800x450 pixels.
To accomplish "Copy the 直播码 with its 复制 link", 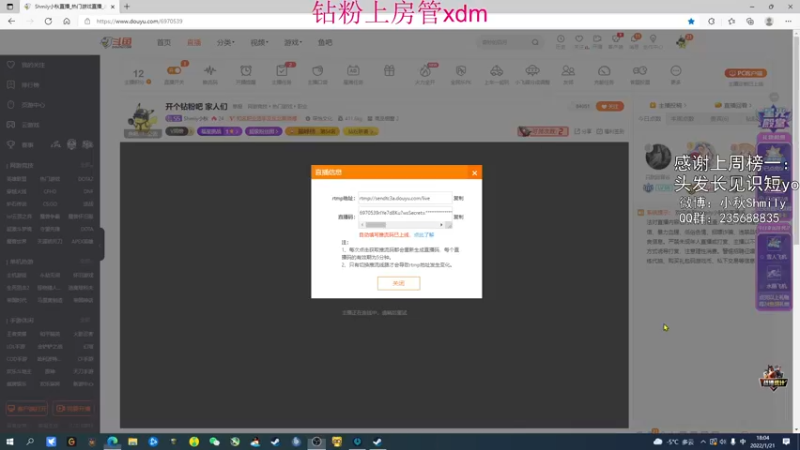I will 459,217.
